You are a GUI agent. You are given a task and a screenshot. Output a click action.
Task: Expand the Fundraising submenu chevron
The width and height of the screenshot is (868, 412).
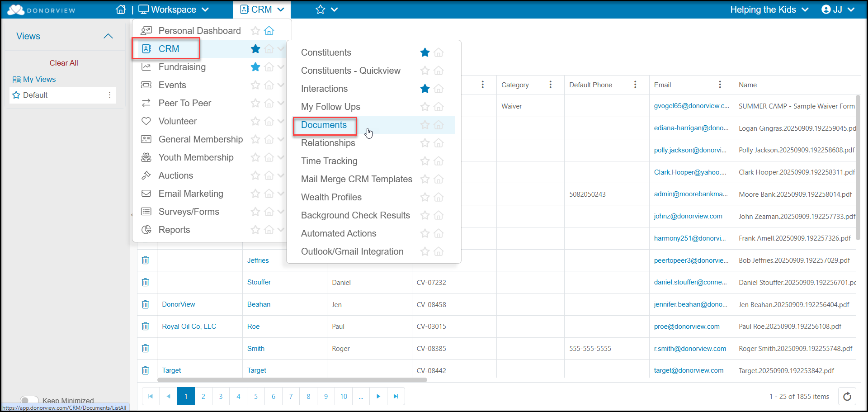[281, 67]
